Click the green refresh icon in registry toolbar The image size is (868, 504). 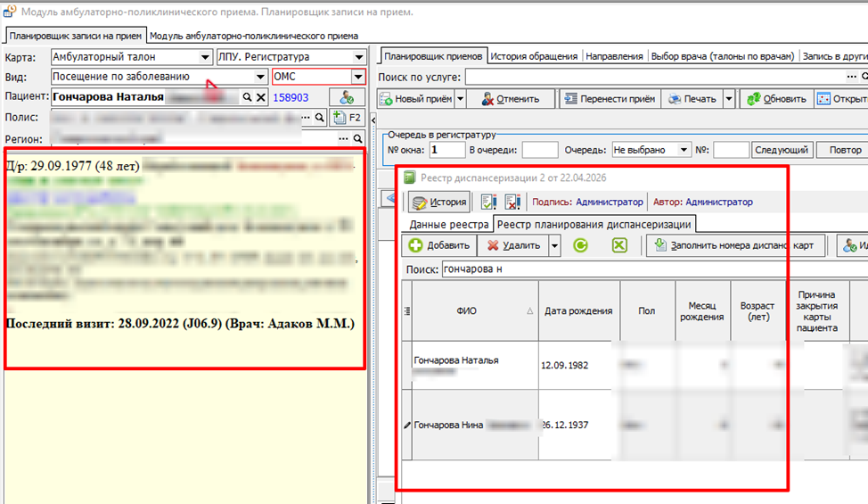click(x=580, y=245)
